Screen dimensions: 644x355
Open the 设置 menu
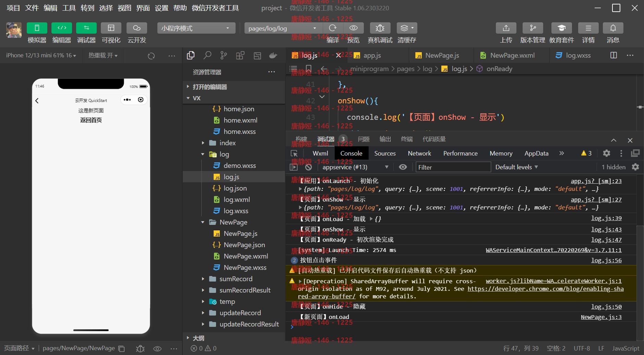click(162, 8)
